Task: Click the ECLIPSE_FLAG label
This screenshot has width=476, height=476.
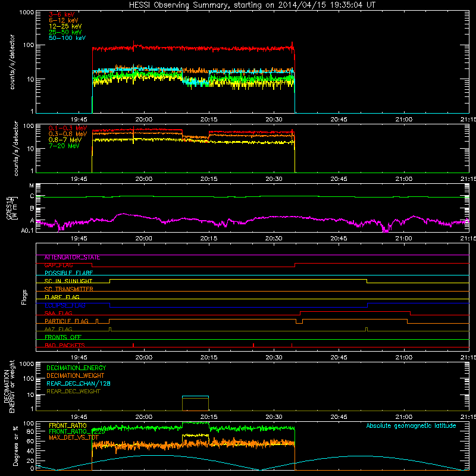Action: pos(65,305)
